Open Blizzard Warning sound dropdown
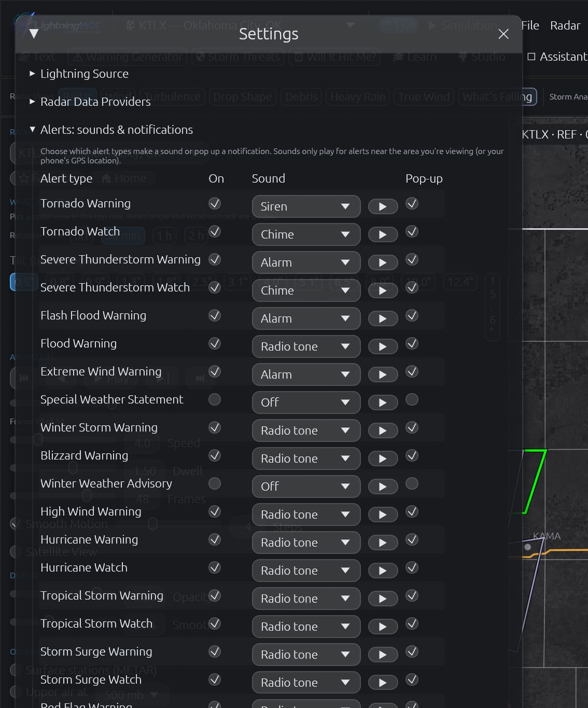588x708 pixels. pos(306,459)
